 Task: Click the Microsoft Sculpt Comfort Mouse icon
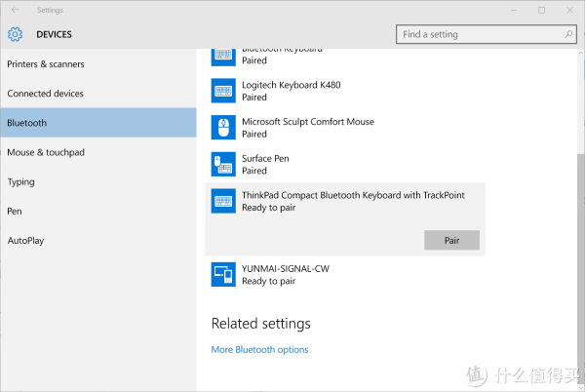pos(223,127)
